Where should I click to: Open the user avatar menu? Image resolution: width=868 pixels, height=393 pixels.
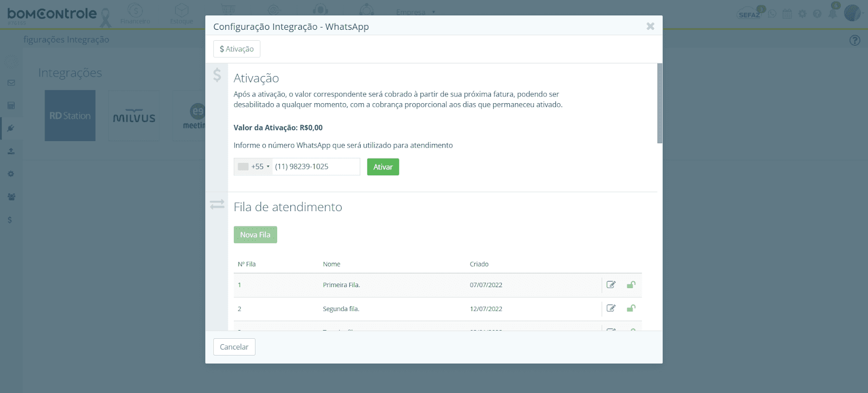click(852, 12)
